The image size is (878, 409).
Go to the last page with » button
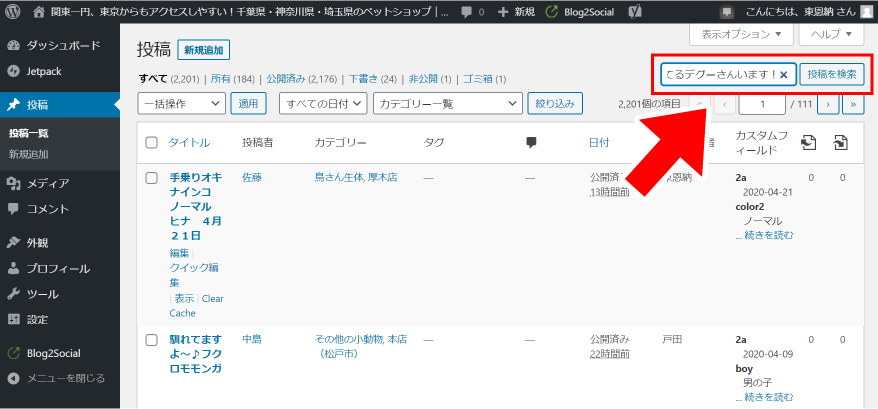[x=853, y=103]
